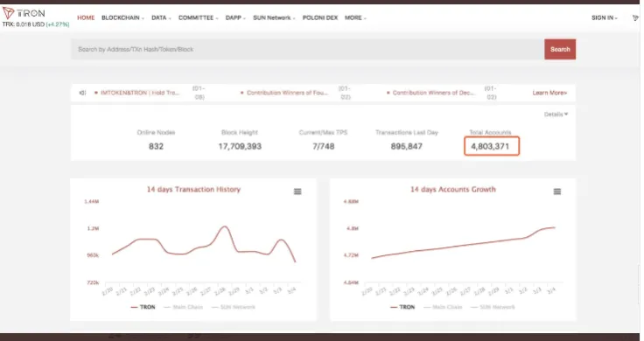Click the 14 days Transaction History title
The width and height of the screenshot is (644, 341).
pos(193,190)
